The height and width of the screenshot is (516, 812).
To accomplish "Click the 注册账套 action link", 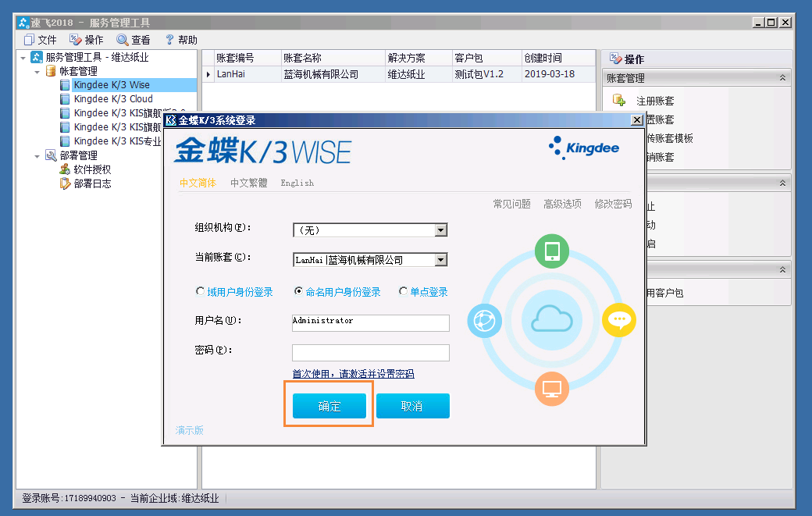I will coord(655,101).
